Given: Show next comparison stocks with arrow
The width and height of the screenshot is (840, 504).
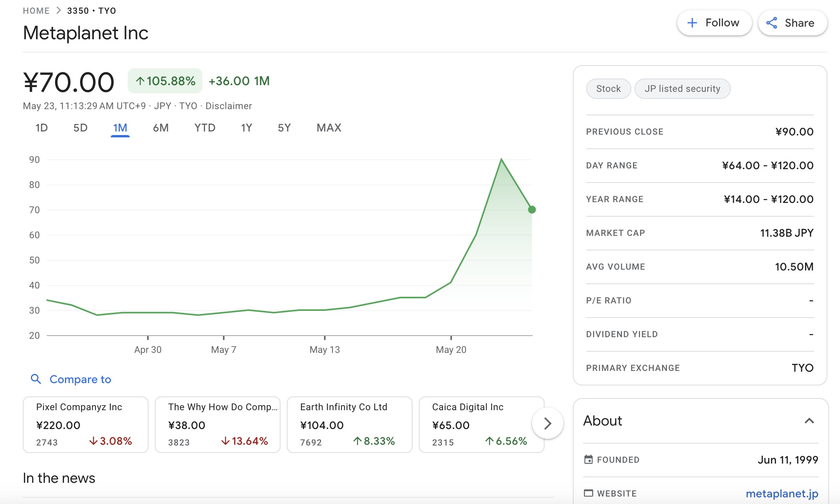Looking at the screenshot, I should pyautogui.click(x=548, y=423).
